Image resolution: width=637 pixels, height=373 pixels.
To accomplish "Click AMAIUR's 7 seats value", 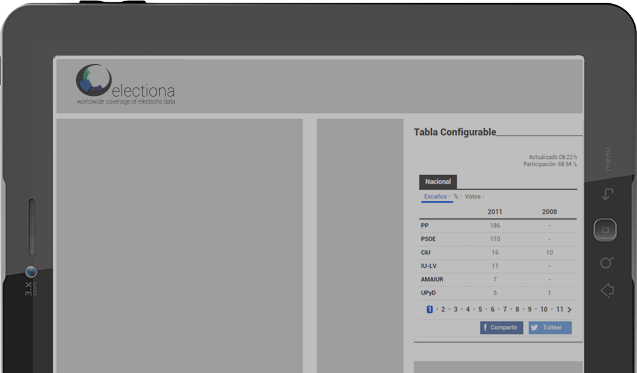I will (495, 279).
